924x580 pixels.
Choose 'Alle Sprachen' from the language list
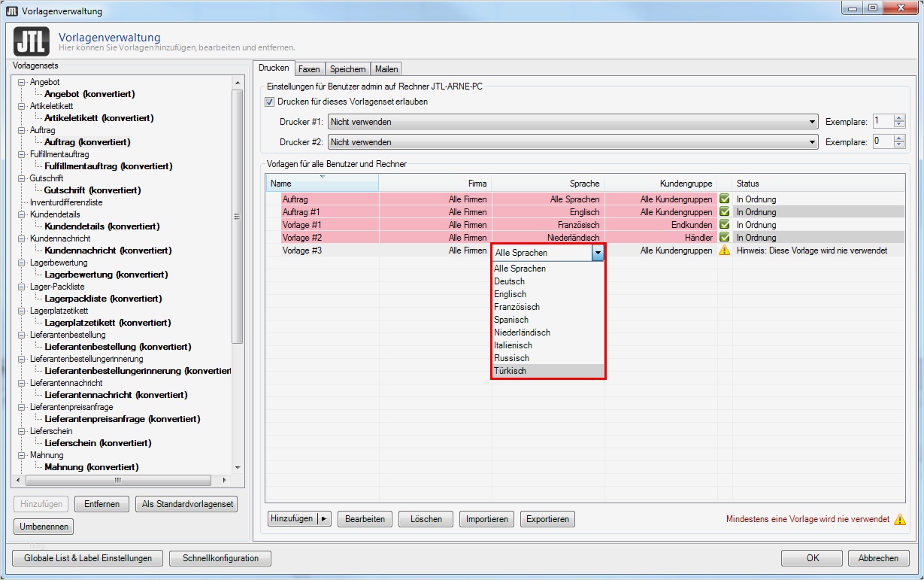click(x=548, y=269)
